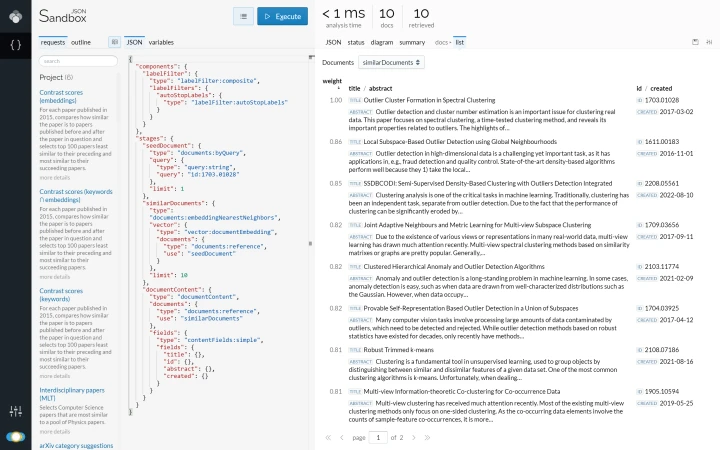Click the "similarDocuments" key in JSON editor
The height and width of the screenshot is (450, 720).
174,203
